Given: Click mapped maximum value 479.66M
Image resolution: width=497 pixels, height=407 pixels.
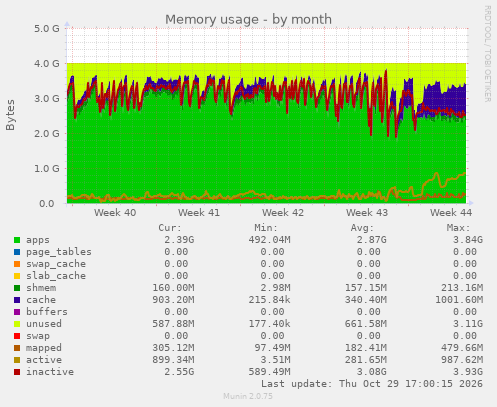Looking at the screenshot, I should 462,348.
